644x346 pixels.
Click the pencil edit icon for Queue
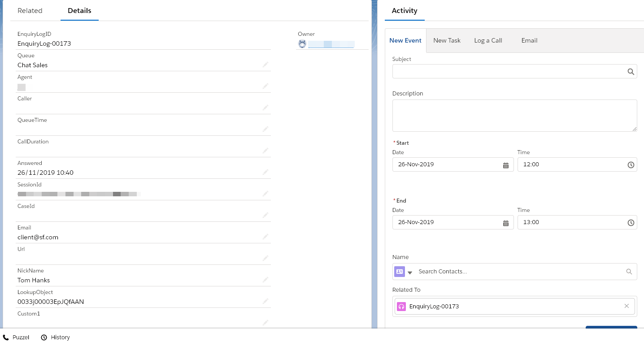point(265,65)
